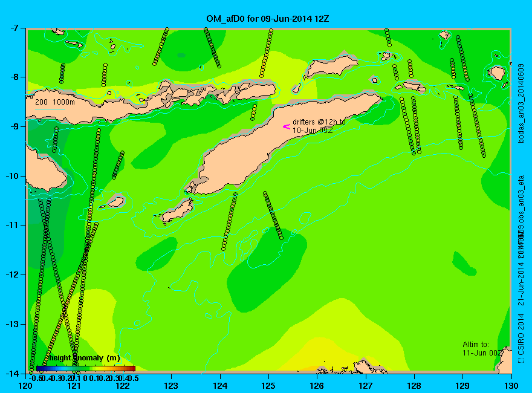532x393 pixels.
Task: Click the cyan contour legend line sample
Action: point(50,109)
